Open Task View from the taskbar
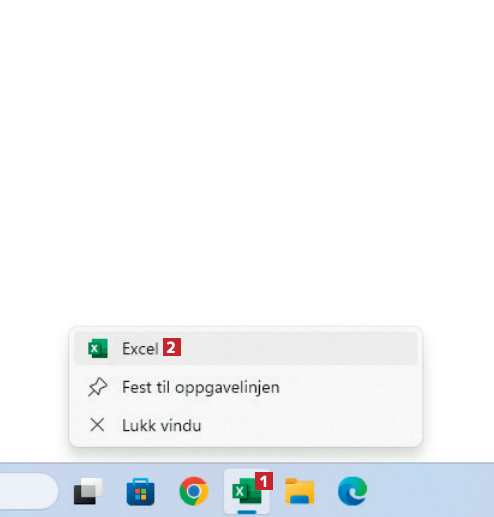Image resolution: width=494 pixels, height=517 pixels. coord(88,491)
